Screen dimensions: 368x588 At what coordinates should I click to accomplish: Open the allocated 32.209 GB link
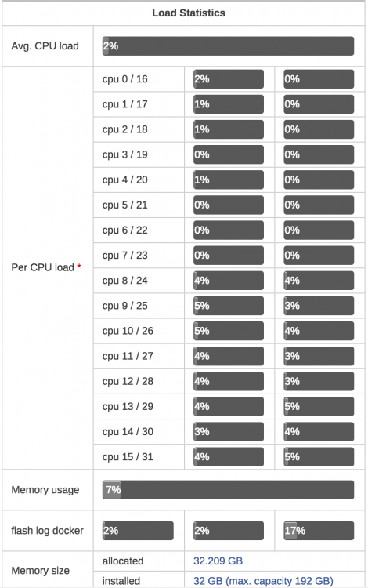pyautogui.click(x=218, y=561)
